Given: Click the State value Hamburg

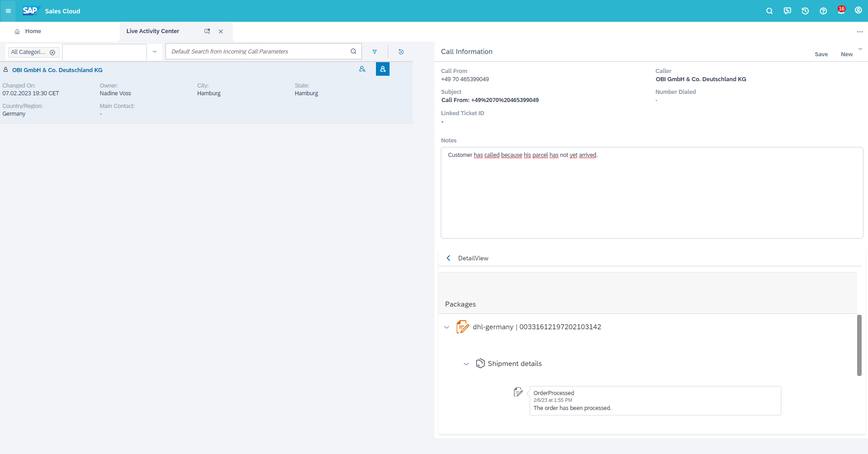Looking at the screenshot, I should (306, 93).
